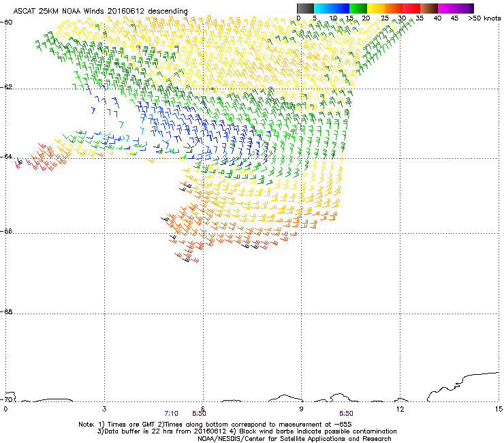Click the '25' tick label on the knots legend
The image size is (504, 443).
click(385, 18)
